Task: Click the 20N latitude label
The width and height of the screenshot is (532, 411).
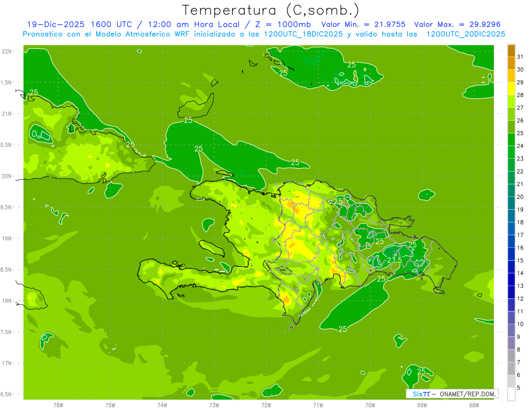Action: 7,176
